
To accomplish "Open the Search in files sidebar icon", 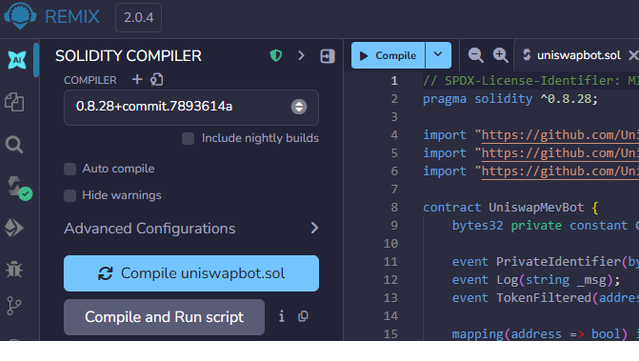I will (x=14, y=144).
